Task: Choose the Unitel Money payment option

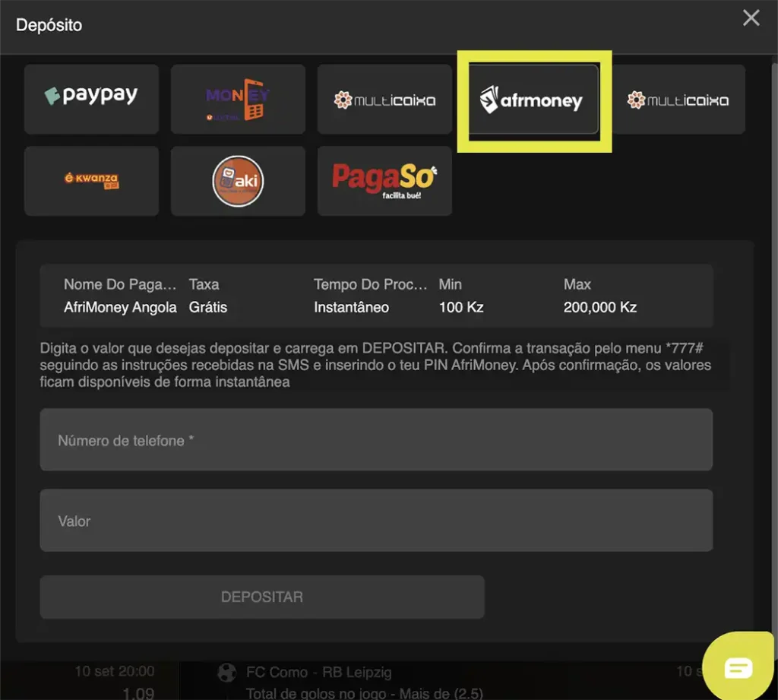Action: 238,100
